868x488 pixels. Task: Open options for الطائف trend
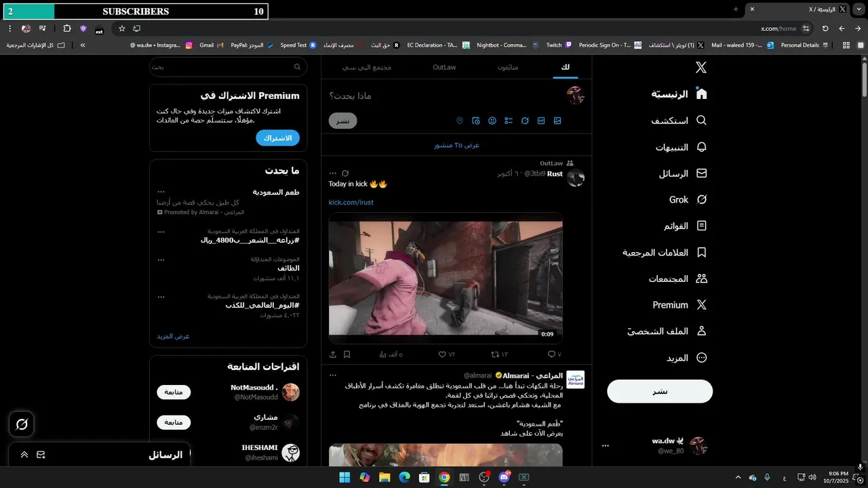pyautogui.click(x=161, y=260)
